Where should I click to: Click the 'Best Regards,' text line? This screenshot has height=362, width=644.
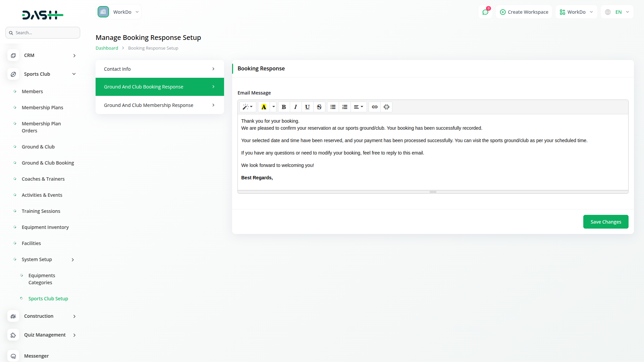257,178
